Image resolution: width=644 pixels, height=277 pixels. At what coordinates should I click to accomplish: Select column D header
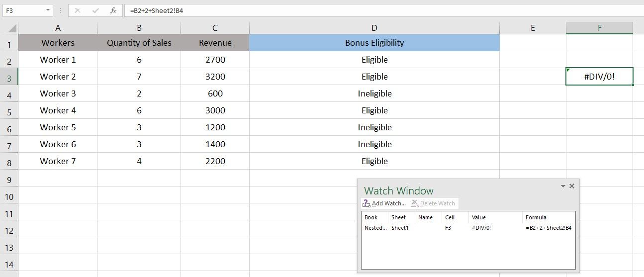(374, 28)
